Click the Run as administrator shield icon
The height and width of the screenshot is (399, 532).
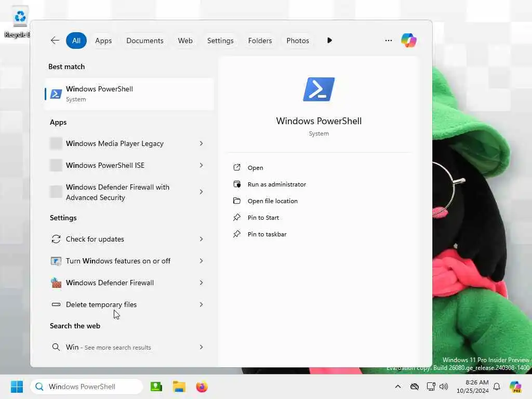pos(237,184)
